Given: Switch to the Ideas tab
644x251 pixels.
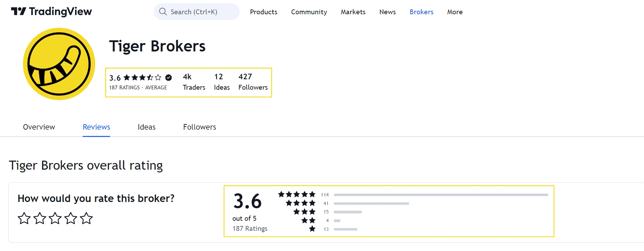Looking at the screenshot, I should pos(147,127).
